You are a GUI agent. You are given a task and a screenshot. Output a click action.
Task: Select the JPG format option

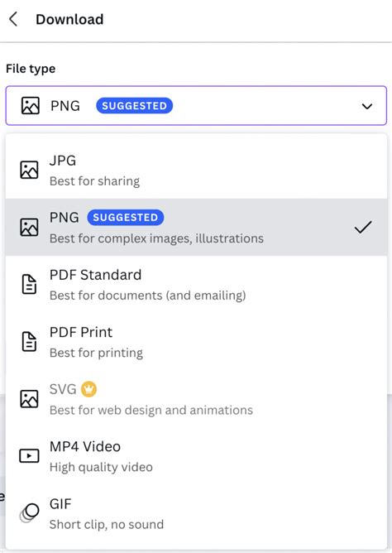pos(196,171)
